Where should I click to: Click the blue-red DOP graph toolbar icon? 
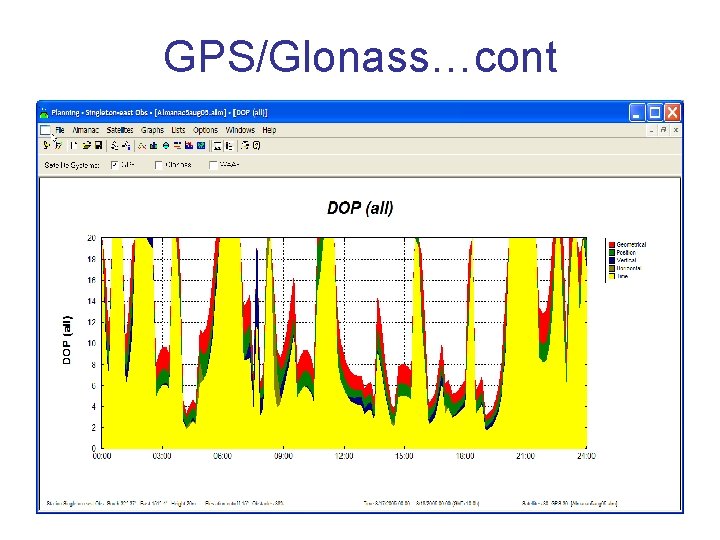(x=189, y=146)
